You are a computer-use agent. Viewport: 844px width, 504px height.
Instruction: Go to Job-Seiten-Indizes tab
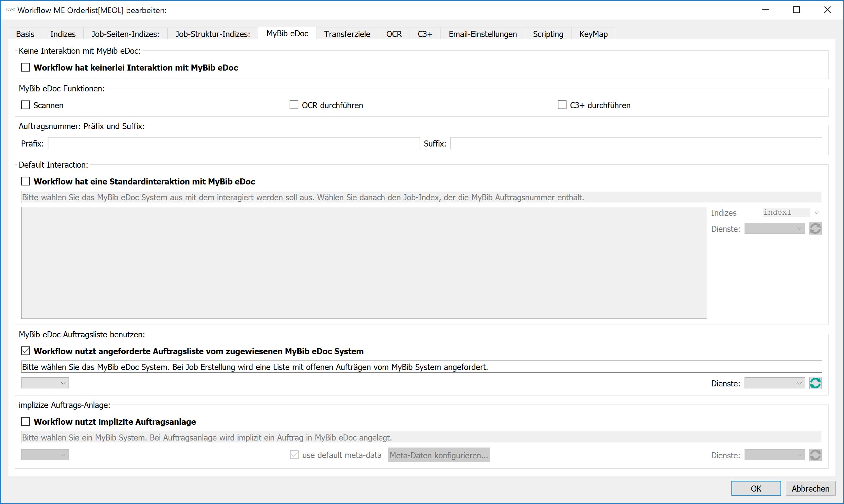125,34
